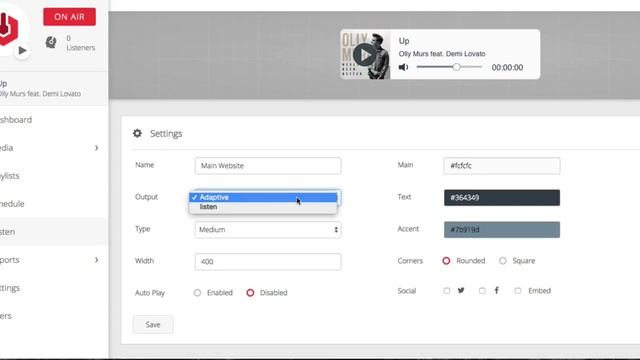The width and height of the screenshot is (640, 360).
Task: Click the Olly Murs album artwork
Action: coord(365,54)
